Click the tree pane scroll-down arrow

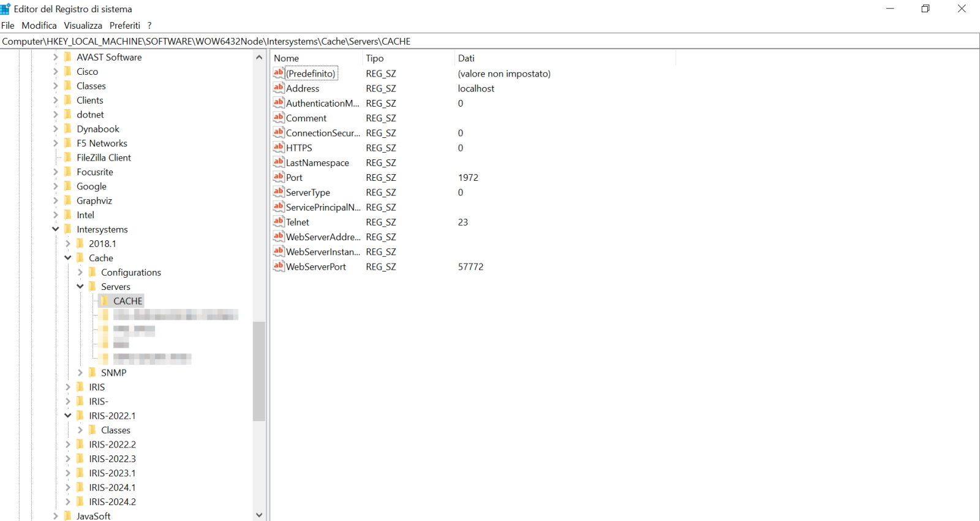(259, 515)
